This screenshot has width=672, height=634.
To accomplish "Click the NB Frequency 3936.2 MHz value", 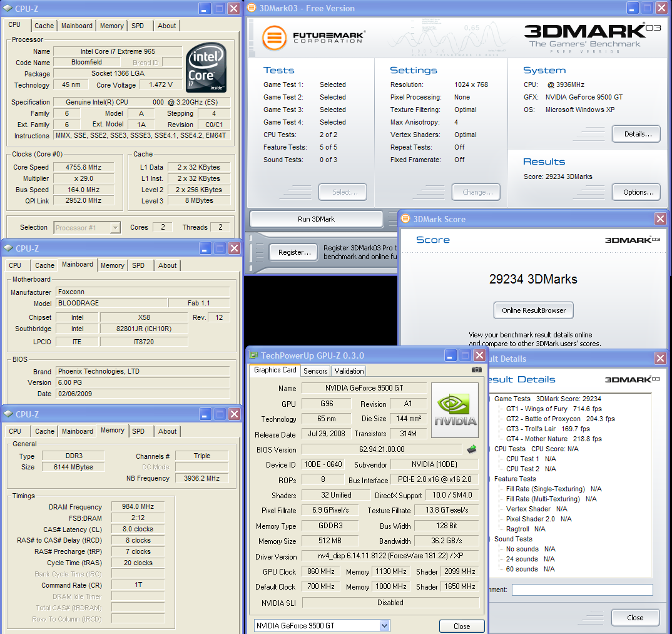I will [201, 478].
